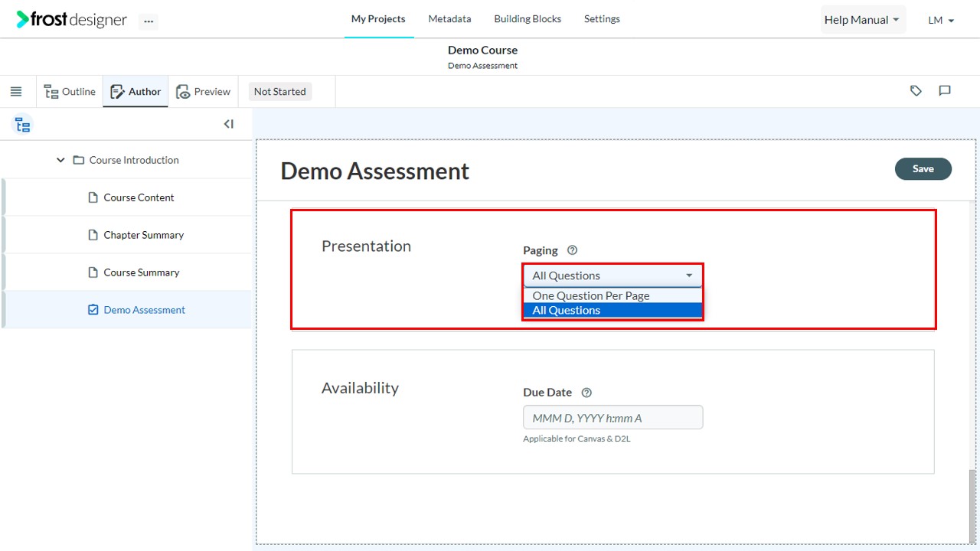The image size is (980, 551).
Task: Open the ellipsis menu beside the logo
Action: coord(149,21)
